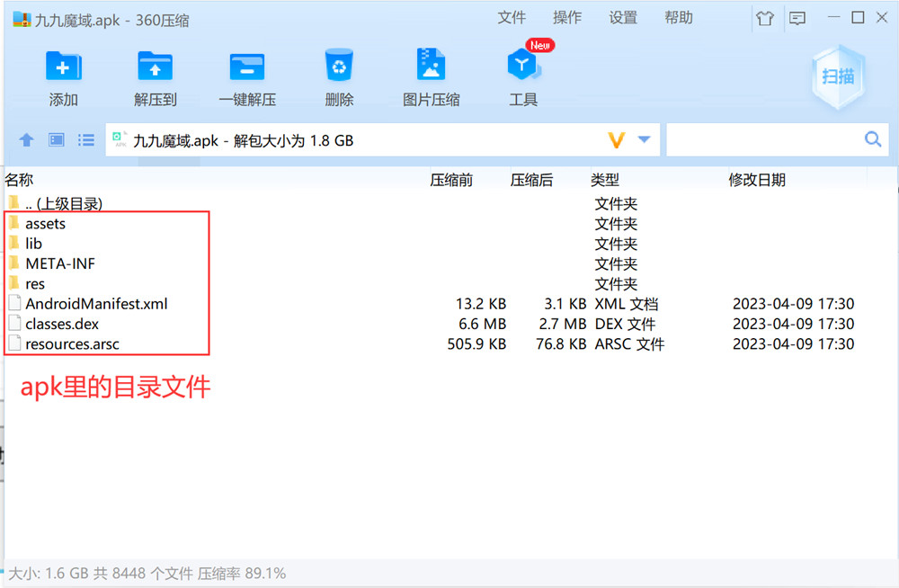The image size is (899, 588).
Task: Expand the address path dropdown arrow
Action: 644,140
